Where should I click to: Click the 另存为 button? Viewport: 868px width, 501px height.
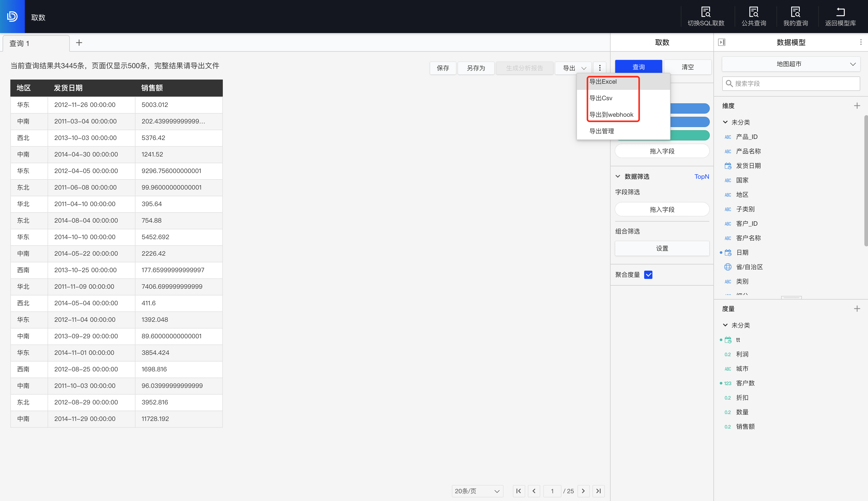476,68
